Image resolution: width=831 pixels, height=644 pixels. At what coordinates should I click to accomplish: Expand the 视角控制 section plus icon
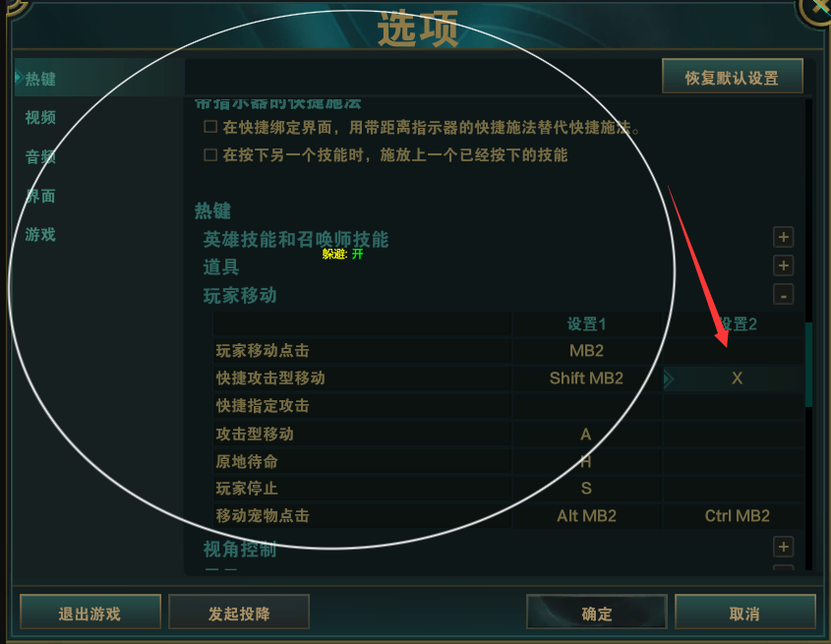[783, 547]
